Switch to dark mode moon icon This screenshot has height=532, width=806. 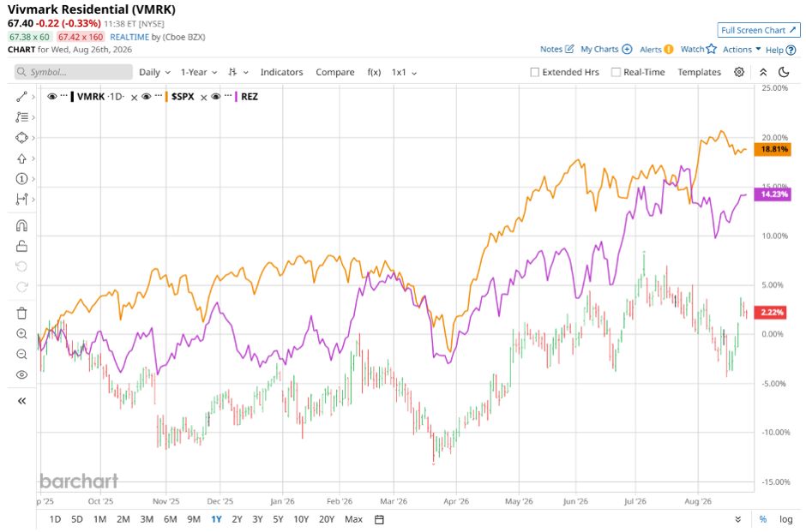tap(784, 72)
